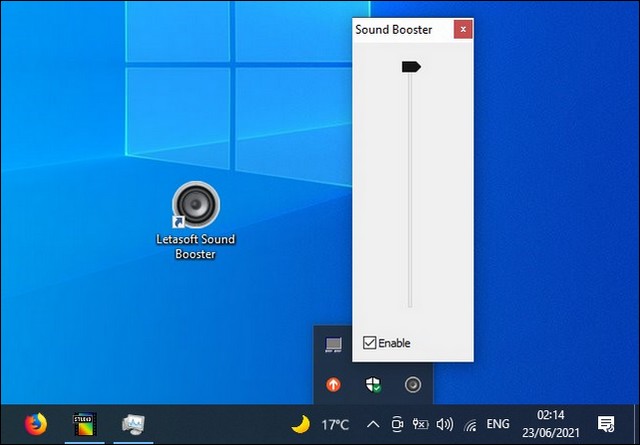Open the Action Center notifications icon
Viewport: 640px width, 445px height.
click(606, 424)
